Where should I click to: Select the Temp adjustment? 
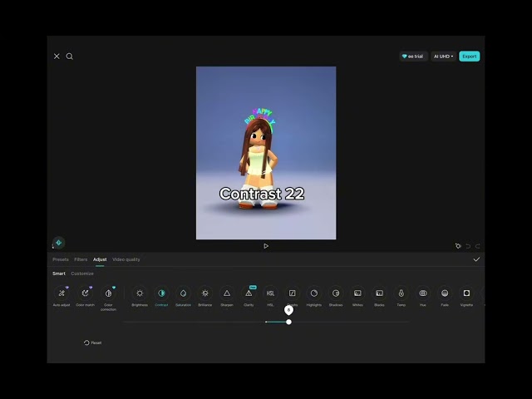pyautogui.click(x=401, y=296)
